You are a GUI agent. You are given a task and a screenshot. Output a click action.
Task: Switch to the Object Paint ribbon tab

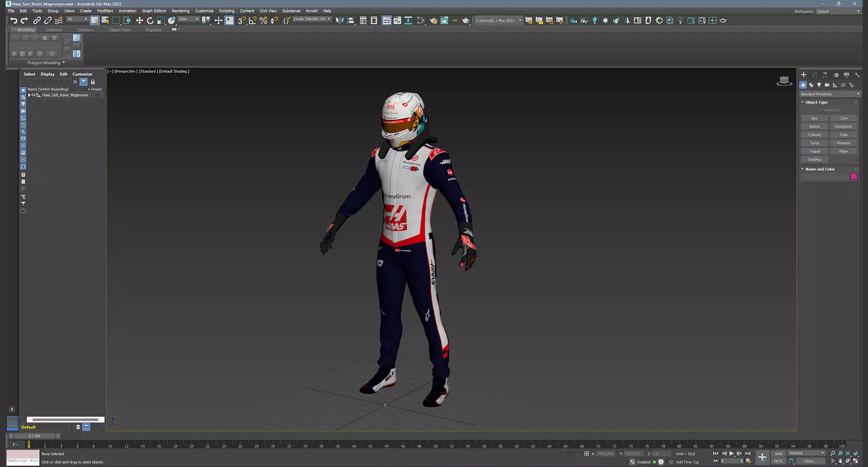pos(119,30)
